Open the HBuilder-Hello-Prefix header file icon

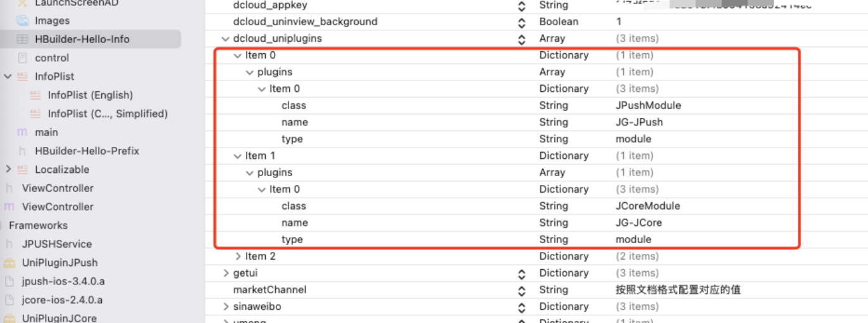(23, 151)
